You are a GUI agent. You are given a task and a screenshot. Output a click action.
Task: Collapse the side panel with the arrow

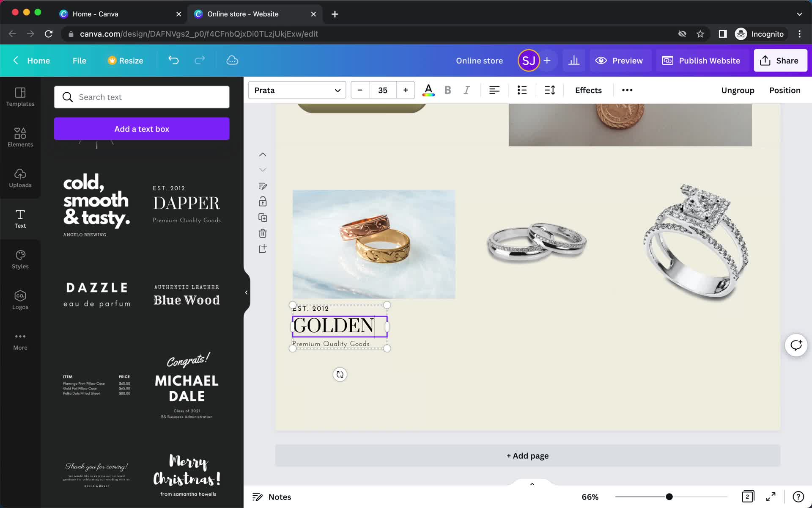click(x=246, y=293)
